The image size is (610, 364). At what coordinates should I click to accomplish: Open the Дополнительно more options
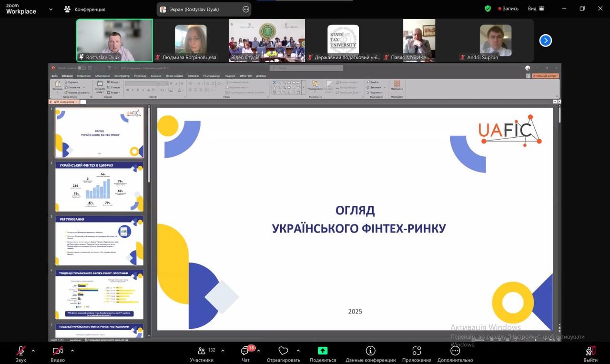click(x=455, y=351)
